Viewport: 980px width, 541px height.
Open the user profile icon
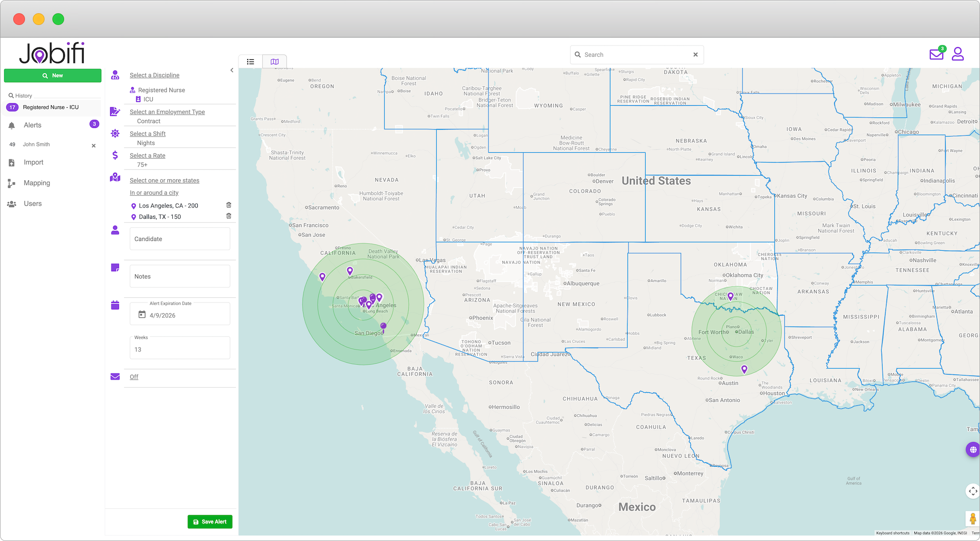[x=957, y=54]
